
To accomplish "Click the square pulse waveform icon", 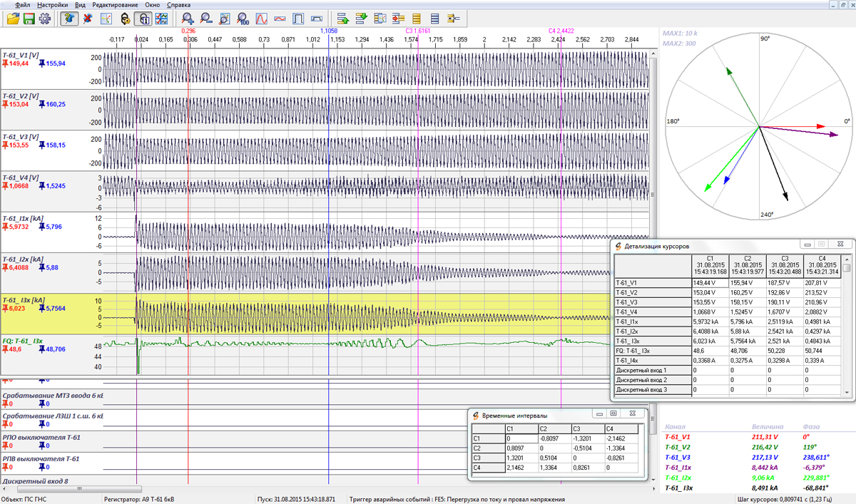I will [x=298, y=19].
